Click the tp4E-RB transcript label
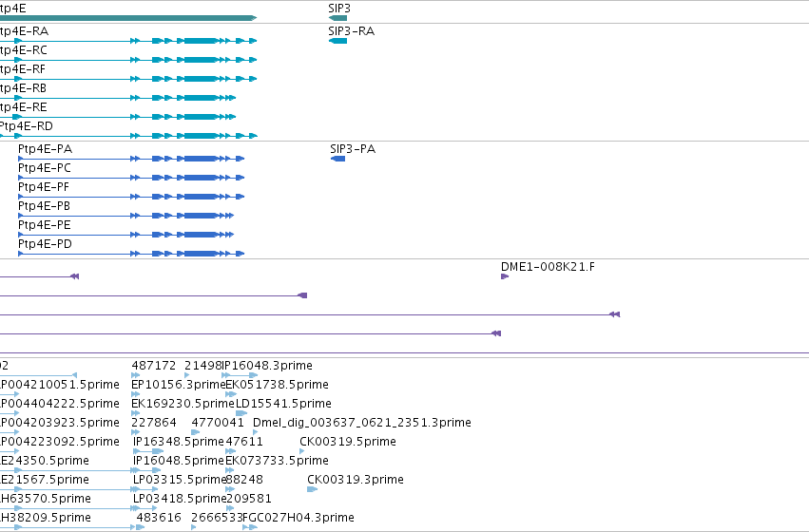The image size is (809, 532). click(23, 88)
